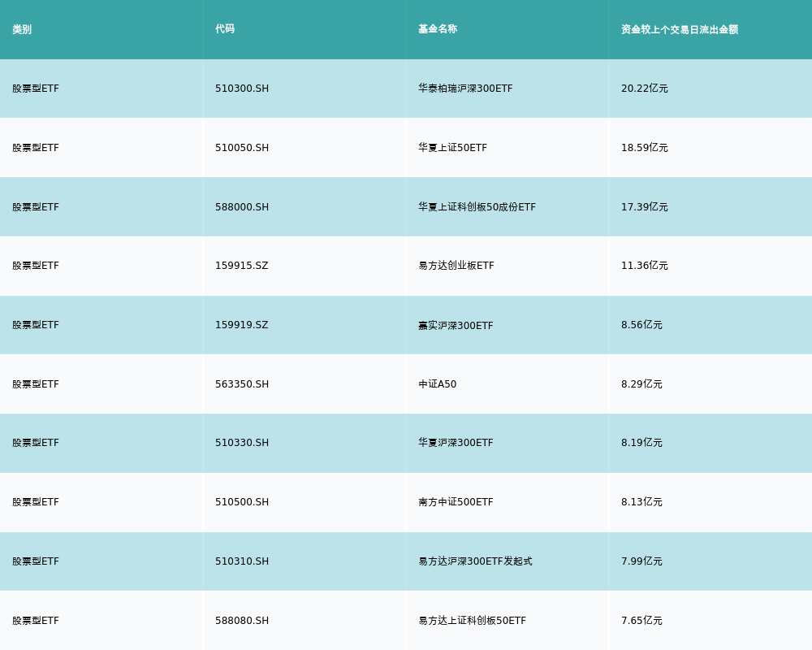Select outflow amount 8.56亿元
The image size is (812, 650).
[641, 325]
